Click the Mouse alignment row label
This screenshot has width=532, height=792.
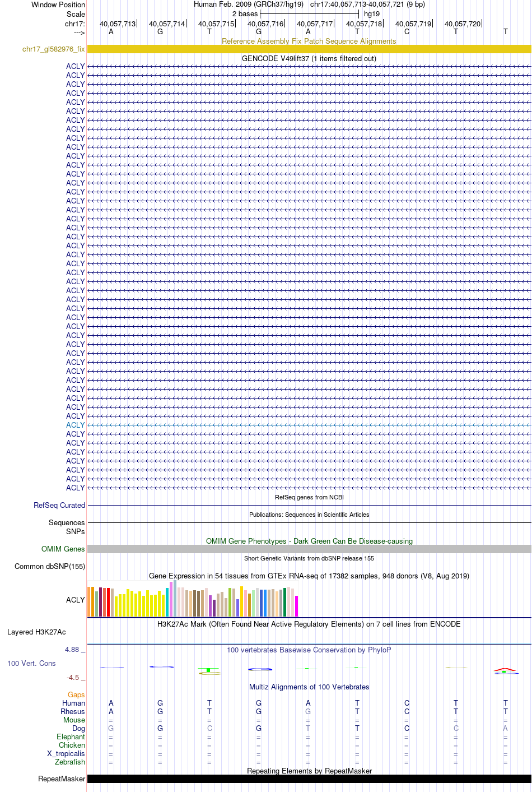(74, 720)
